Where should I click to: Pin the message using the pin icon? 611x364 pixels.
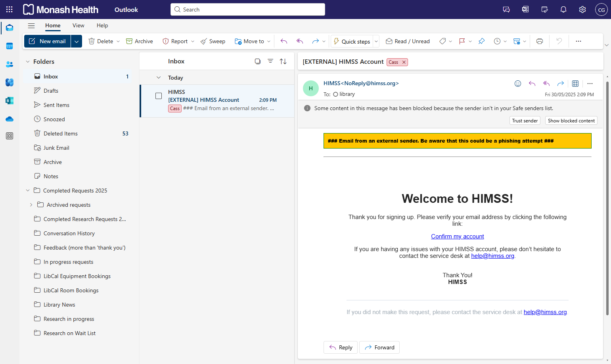pyautogui.click(x=481, y=41)
